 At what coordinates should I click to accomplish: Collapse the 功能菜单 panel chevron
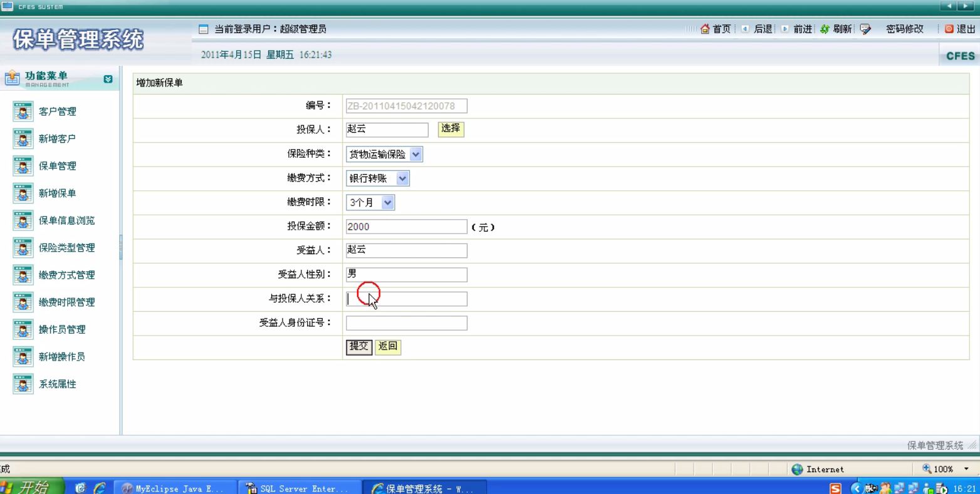tap(108, 79)
